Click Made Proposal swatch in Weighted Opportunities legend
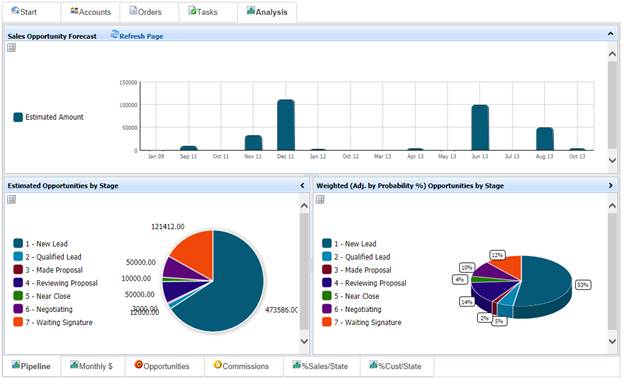624x378 pixels. point(327,270)
